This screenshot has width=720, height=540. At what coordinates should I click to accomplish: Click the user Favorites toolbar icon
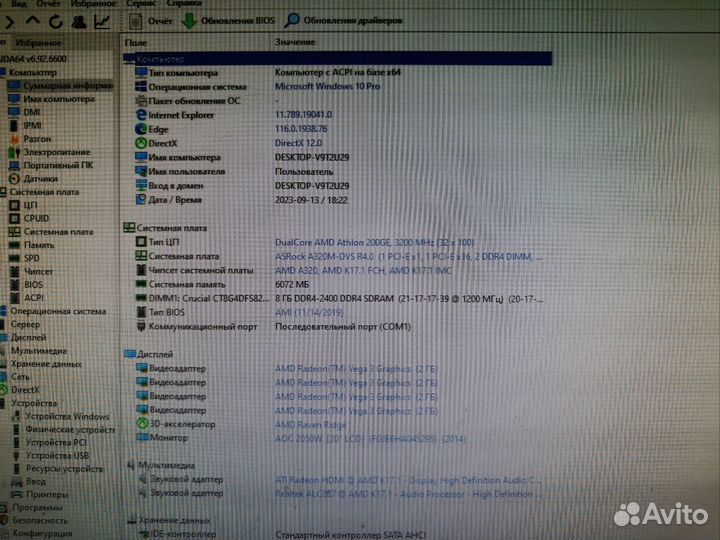pyautogui.click(x=79, y=22)
